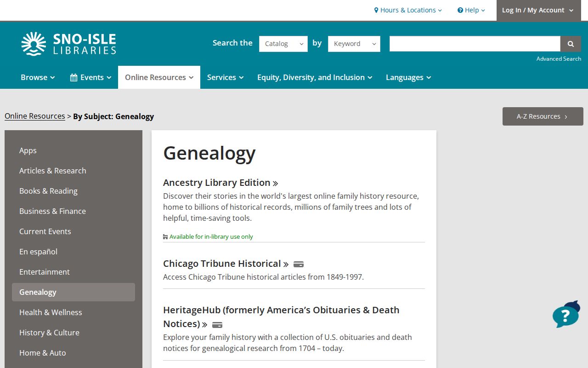This screenshot has width=588, height=368.
Task: Click the Genealogy page heading
Action: tap(209, 154)
